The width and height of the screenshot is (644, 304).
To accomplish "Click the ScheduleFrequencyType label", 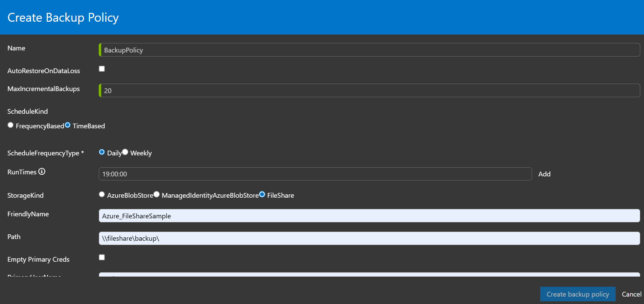I will click(46, 153).
